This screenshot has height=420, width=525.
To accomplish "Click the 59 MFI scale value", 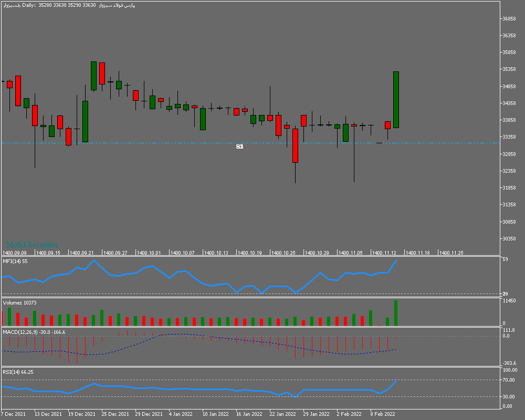I will 505,259.
